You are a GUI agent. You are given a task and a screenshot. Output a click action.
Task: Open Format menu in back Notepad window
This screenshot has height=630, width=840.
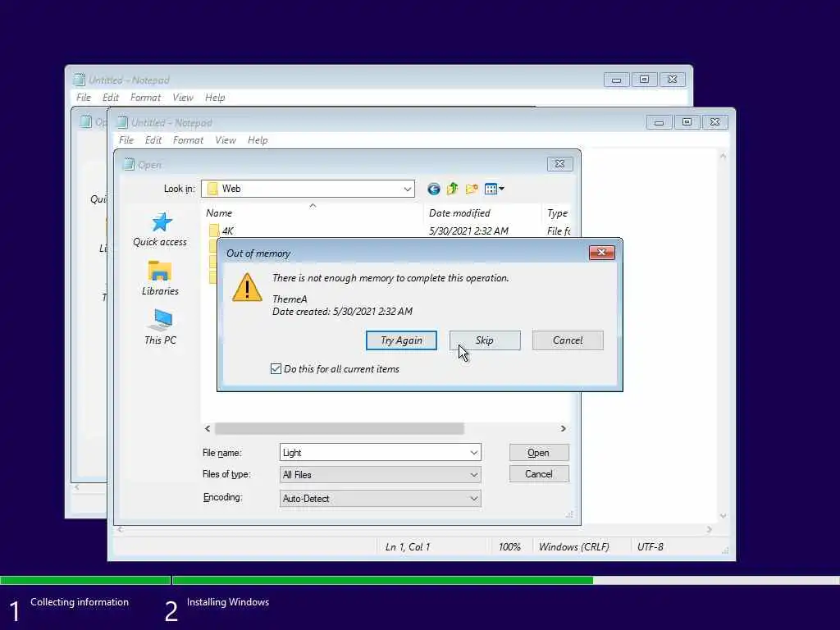145,97
